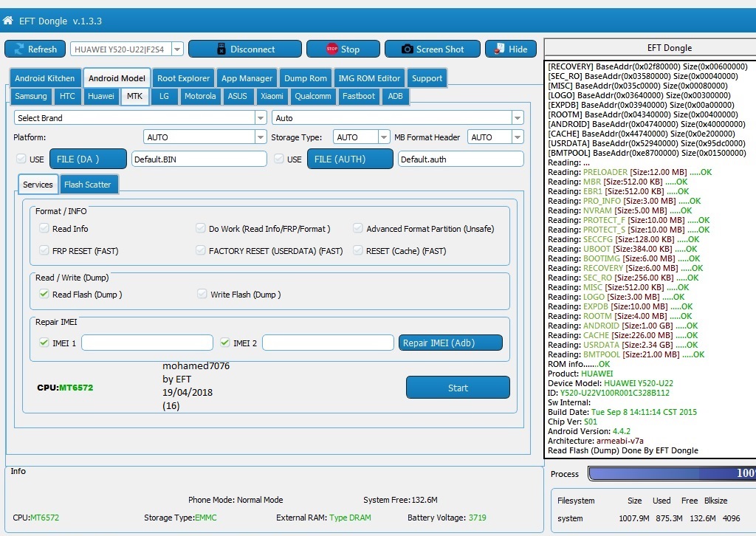Click the Repair IMEI (Adb) button
The height and width of the screenshot is (536, 756).
point(450,343)
